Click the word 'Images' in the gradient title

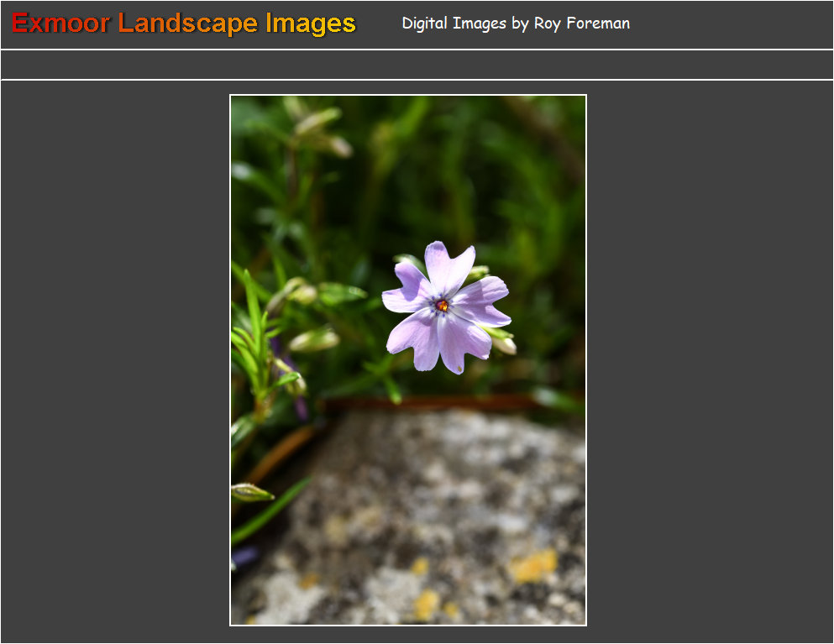tap(311, 24)
